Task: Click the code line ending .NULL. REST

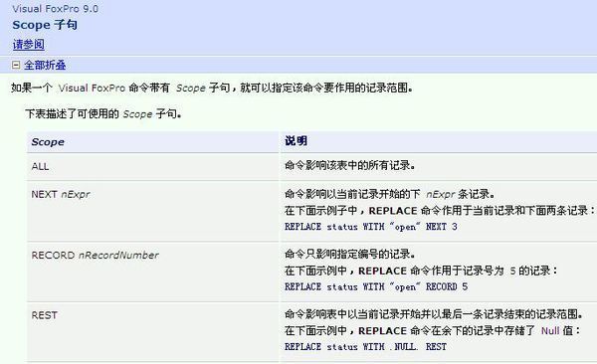Action: click(x=365, y=347)
